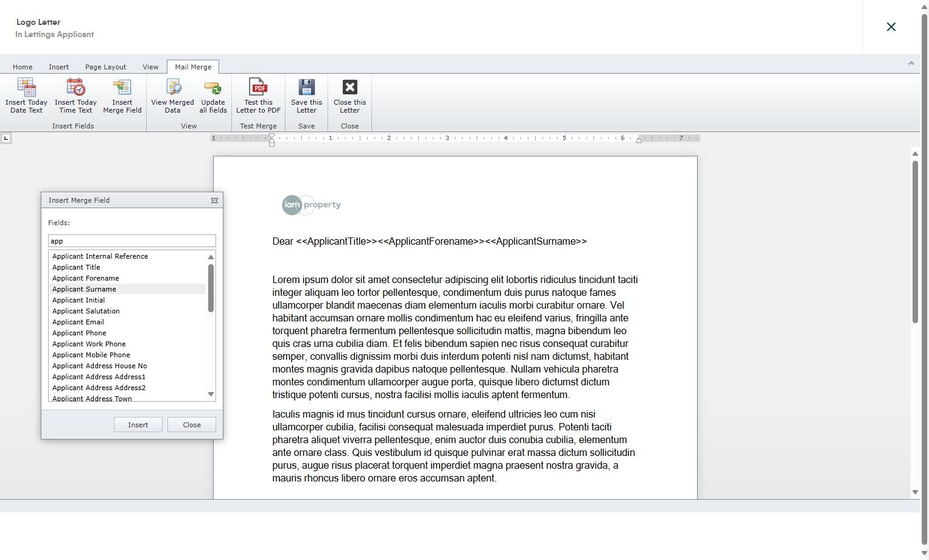The image size is (929, 560).
Task: Select Applicant Forename in list
Action: point(127,278)
